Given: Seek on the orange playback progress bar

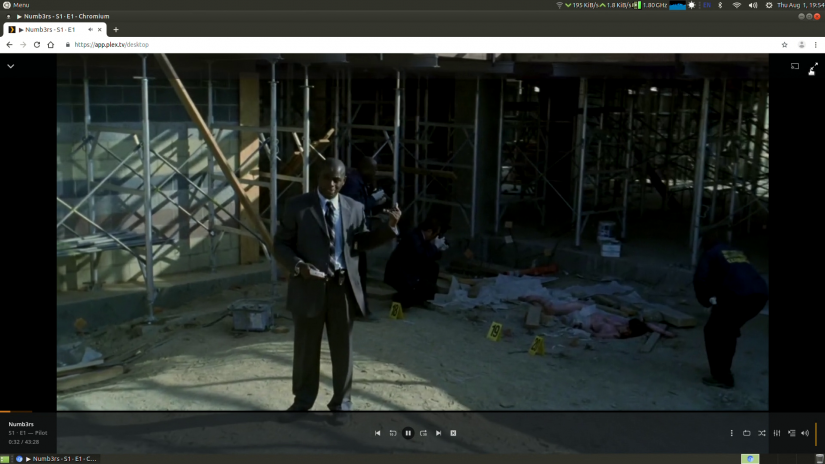Looking at the screenshot, I should [16, 411].
